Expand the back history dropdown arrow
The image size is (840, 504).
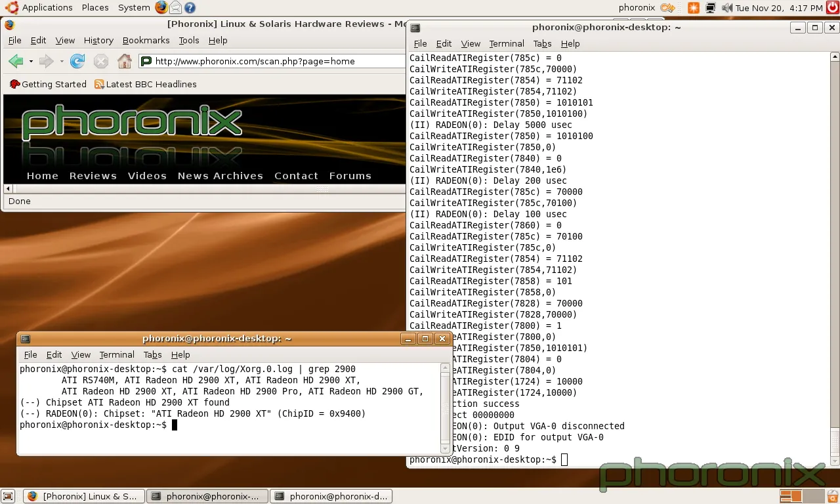[31, 61]
